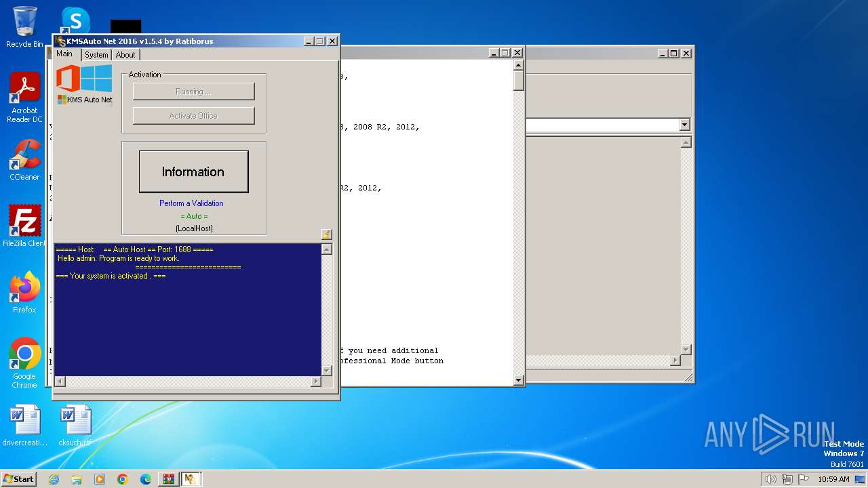Close the rightmost background window
Viewport: 868px width, 488px height.
[x=686, y=53]
